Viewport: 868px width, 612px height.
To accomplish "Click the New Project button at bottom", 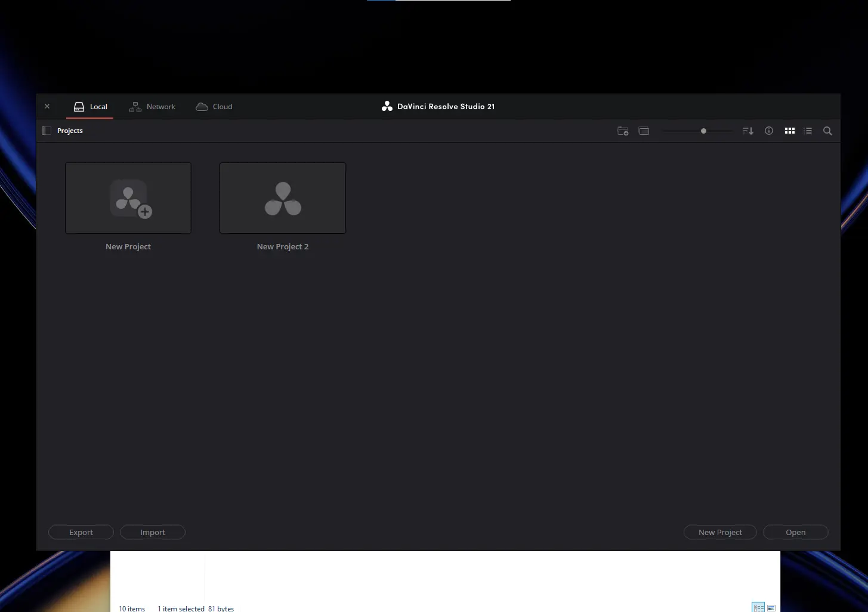I will point(720,532).
